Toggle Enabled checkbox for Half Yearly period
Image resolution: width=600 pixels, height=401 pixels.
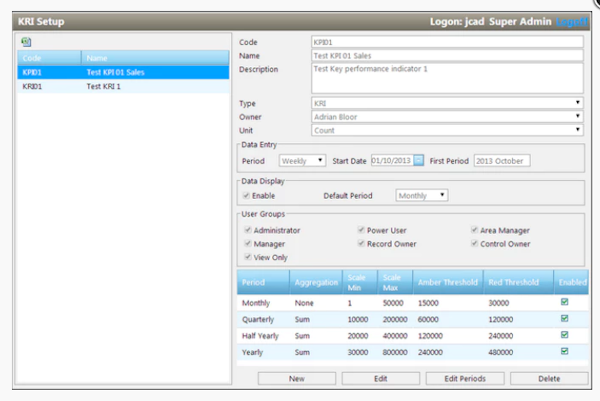point(564,335)
